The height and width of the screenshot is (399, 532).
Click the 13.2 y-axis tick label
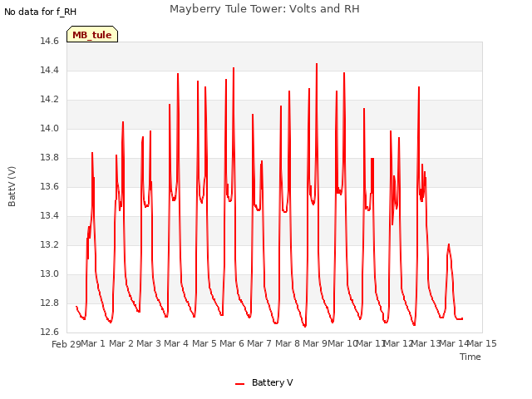(50, 245)
